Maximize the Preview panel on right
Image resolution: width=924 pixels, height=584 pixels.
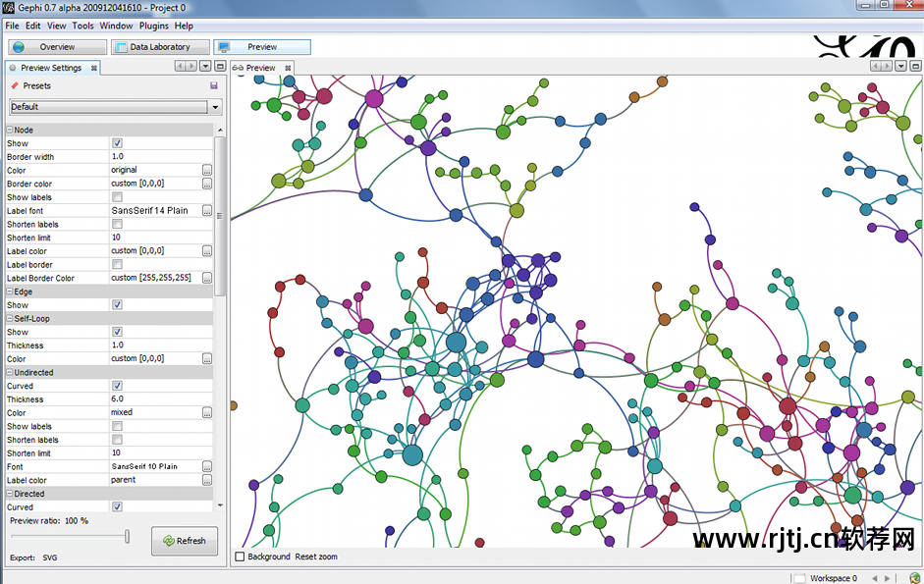click(x=915, y=66)
